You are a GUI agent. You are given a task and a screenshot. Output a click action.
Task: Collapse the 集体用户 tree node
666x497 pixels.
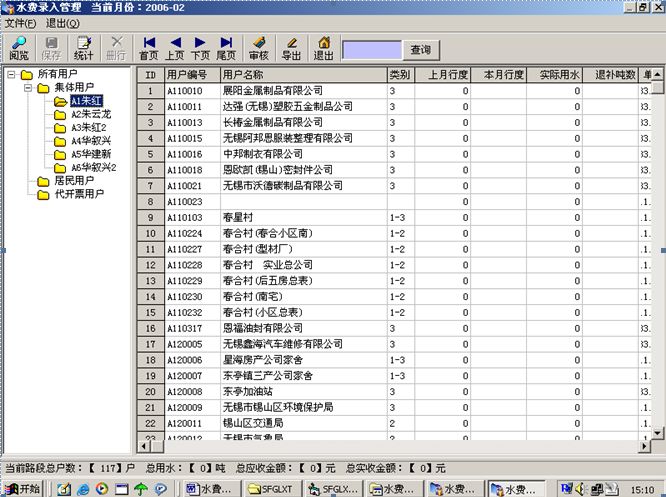(x=28, y=88)
